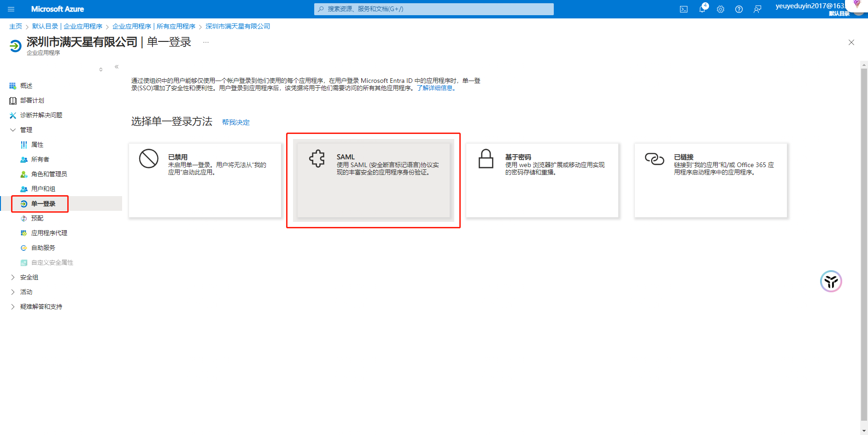Click the SAML puzzle piece icon
This screenshot has height=435, width=868.
click(317, 159)
